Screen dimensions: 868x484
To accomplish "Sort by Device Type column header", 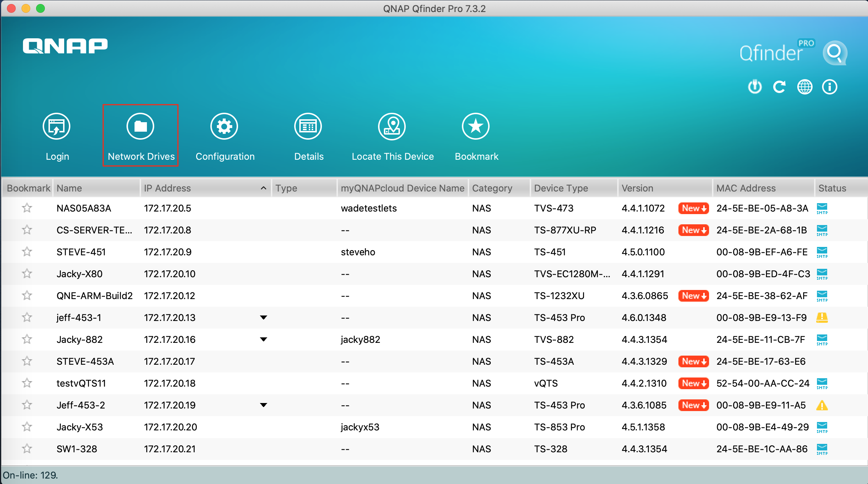I will (574, 188).
